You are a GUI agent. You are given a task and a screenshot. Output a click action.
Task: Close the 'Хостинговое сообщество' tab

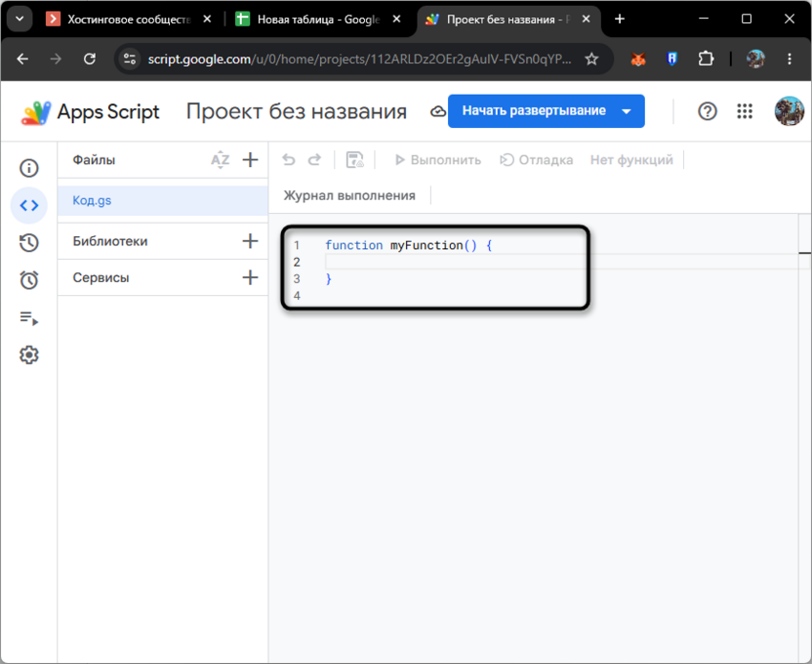pyautogui.click(x=207, y=20)
